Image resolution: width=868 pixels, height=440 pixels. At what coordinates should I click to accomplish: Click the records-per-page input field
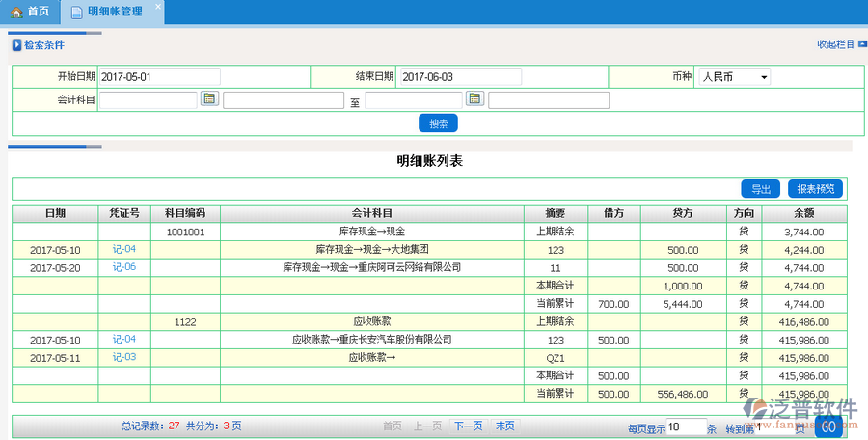tap(685, 426)
